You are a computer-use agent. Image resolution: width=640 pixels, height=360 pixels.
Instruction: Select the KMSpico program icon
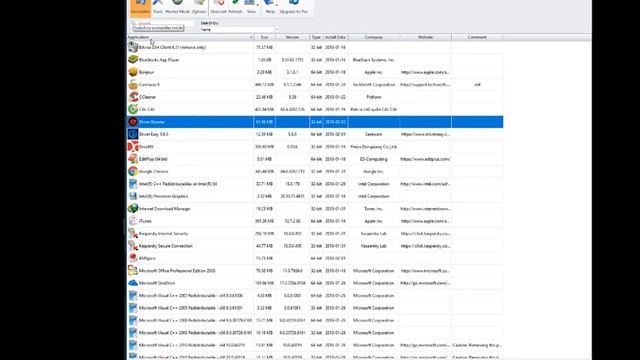click(x=133, y=258)
